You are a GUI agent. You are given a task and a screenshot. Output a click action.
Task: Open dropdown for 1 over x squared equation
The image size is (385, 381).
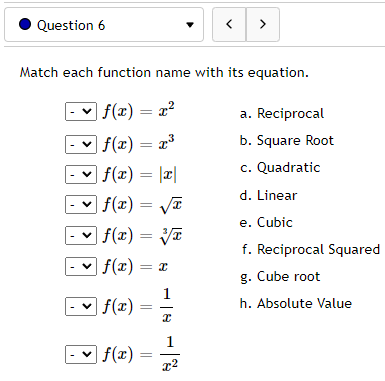tap(81, 354)
